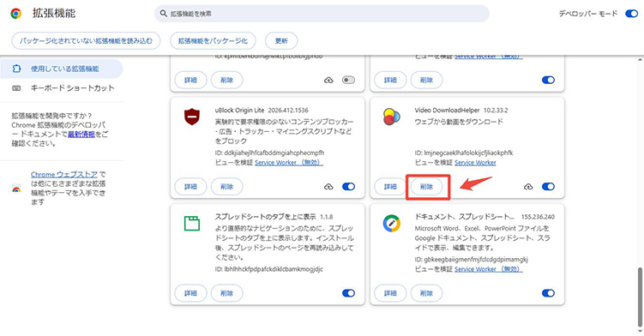Viewport: 644px width, 336px height.
Task: Click 削除 on the top-right partial card
Action: coord(426,80)
